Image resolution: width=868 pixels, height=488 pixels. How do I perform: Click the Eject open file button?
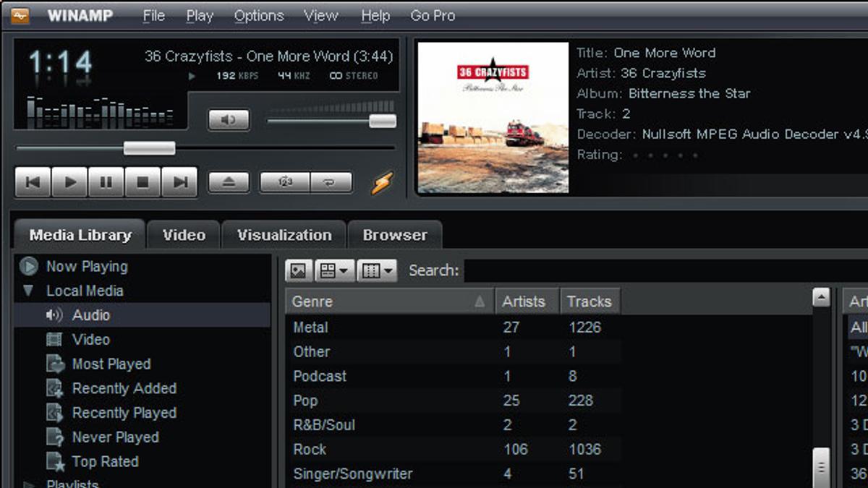point(229,182)
